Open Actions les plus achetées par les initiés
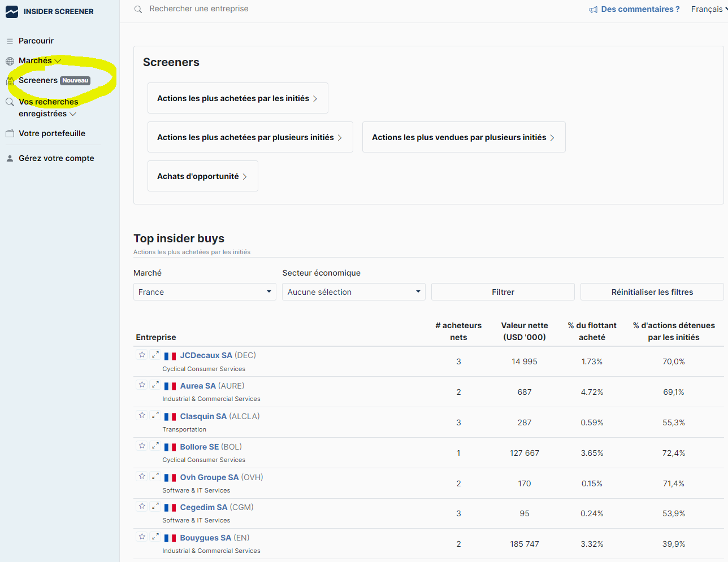The image size is (728, 562). (238, 98)
